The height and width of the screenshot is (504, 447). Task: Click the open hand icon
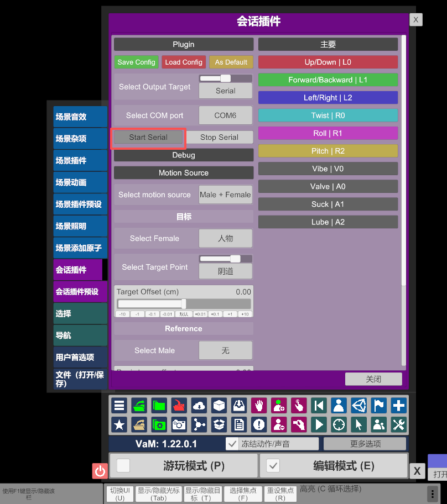pos(259,405)
